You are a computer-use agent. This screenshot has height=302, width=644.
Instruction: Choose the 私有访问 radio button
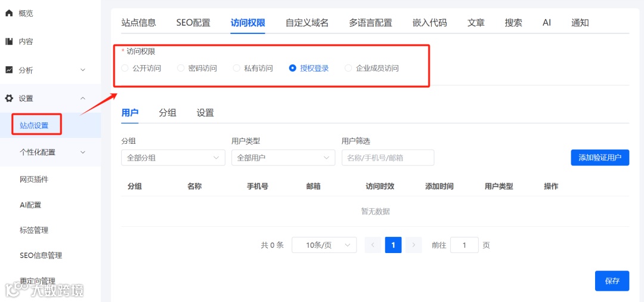(237, 68)
